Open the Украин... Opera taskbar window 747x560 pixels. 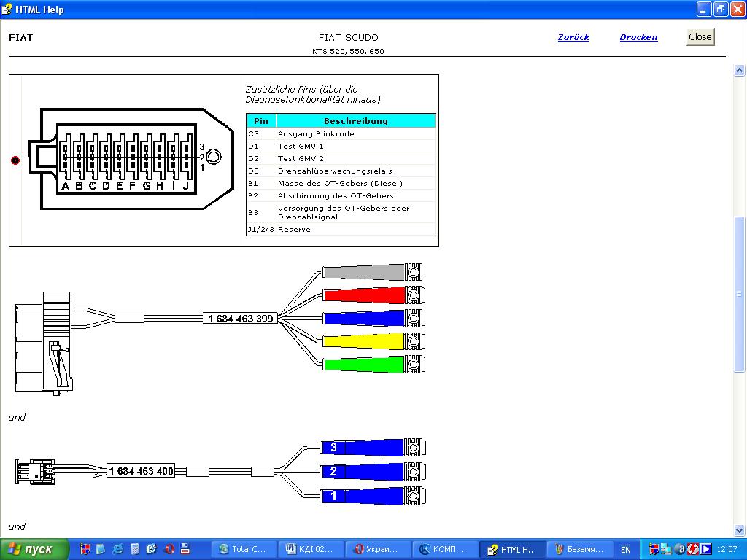[376, 549]
